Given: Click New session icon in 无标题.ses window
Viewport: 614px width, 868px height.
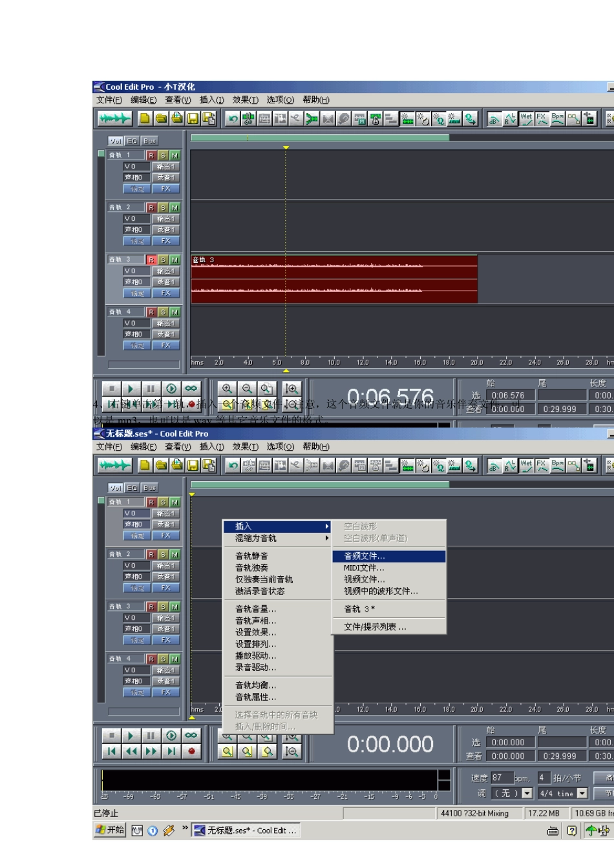Looking at the screenshot, I should pos(145,465).
